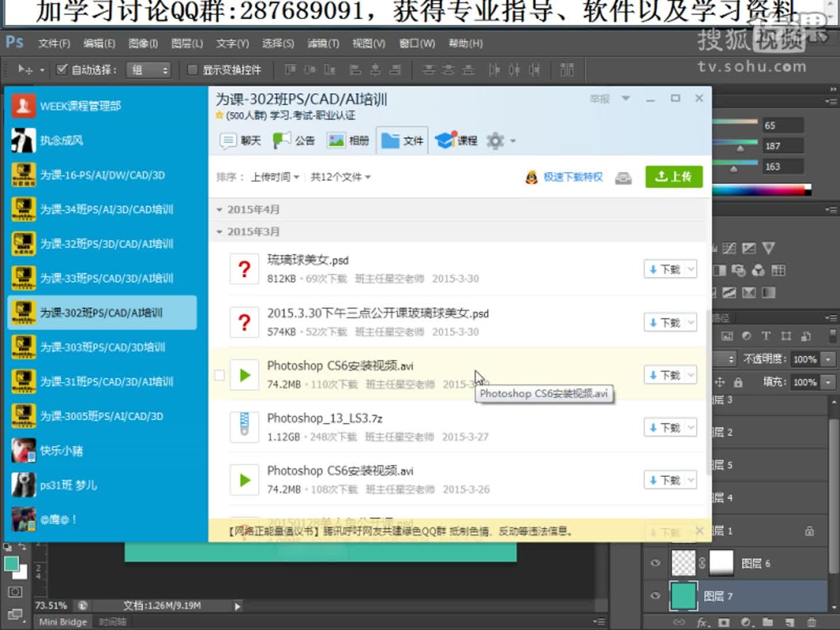Open the 滤镜(T) menu
840x630 pixels.
pyautogui.click(x=323, y=43)
